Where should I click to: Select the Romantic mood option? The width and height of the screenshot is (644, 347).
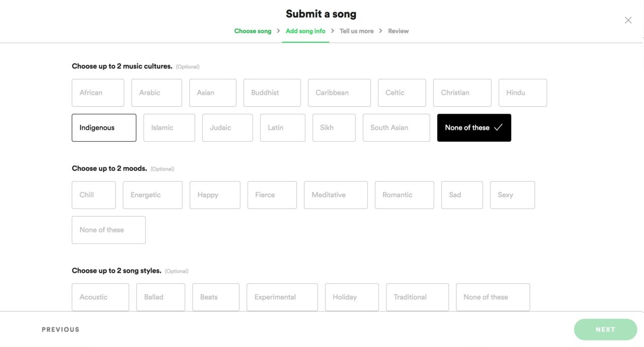click(404, 195)
